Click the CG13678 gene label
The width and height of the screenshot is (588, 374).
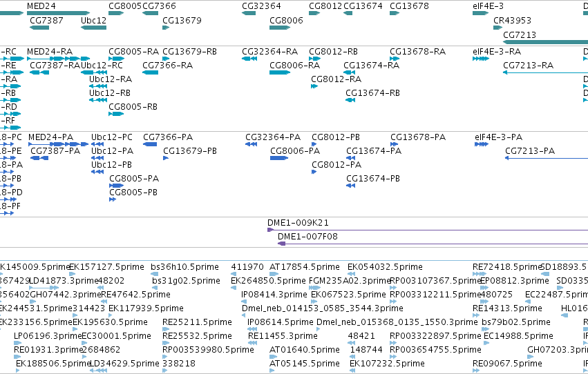(x=409, y=6)
